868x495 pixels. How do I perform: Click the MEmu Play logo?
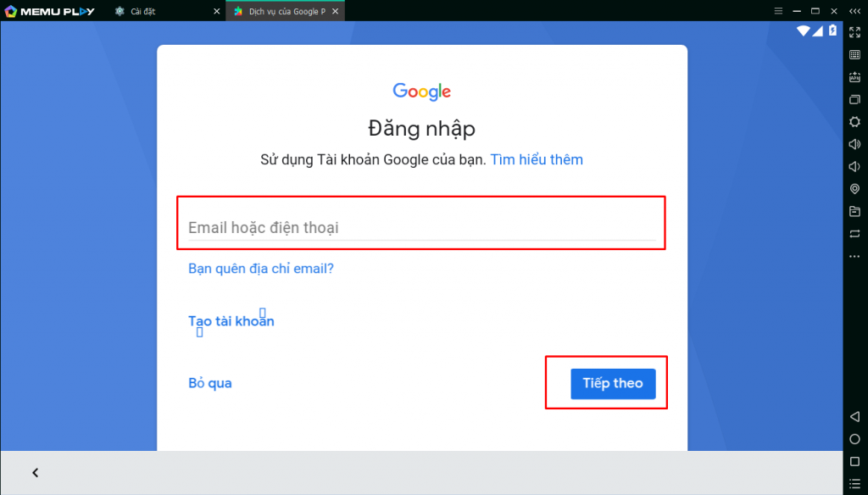coord(49,11)
